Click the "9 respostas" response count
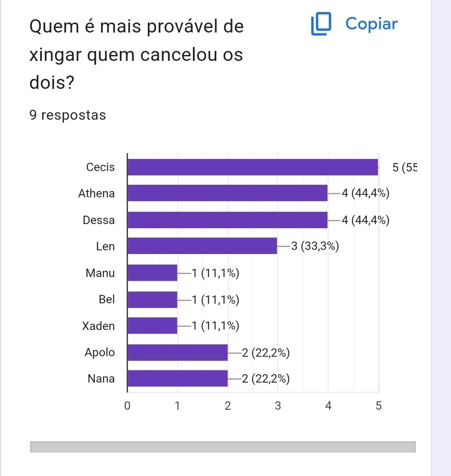The height and width of the screenshot is (476, 451). 68,116
